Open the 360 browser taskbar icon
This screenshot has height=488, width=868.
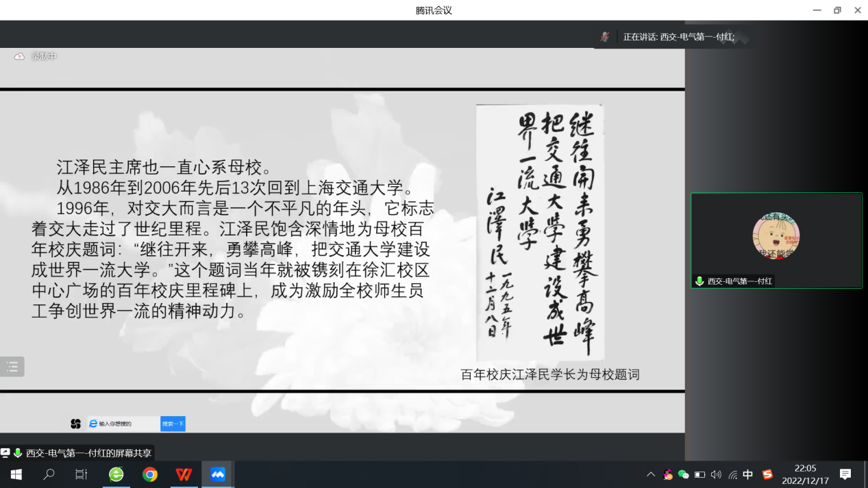[116, 474]
